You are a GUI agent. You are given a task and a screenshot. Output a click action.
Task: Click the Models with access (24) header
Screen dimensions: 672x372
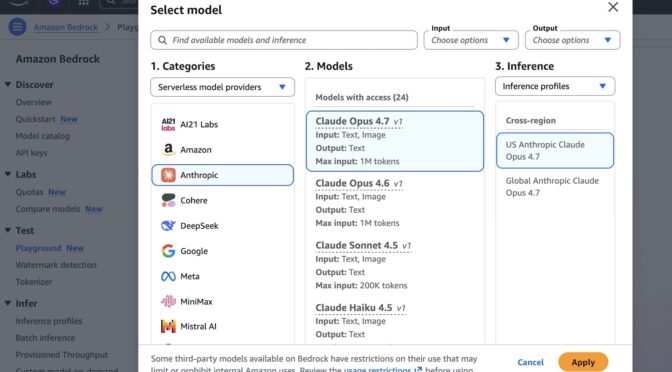tap(362, 97)
